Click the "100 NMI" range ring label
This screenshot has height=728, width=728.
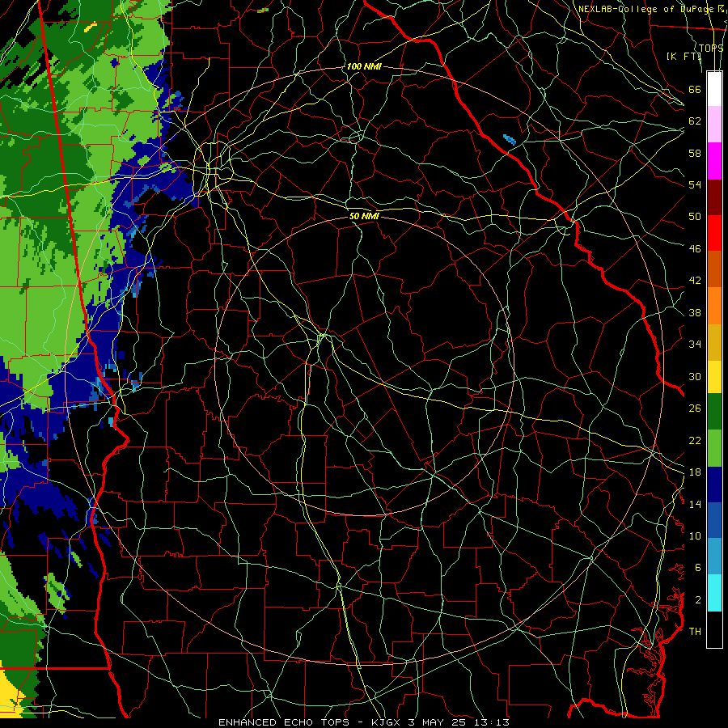363,66
